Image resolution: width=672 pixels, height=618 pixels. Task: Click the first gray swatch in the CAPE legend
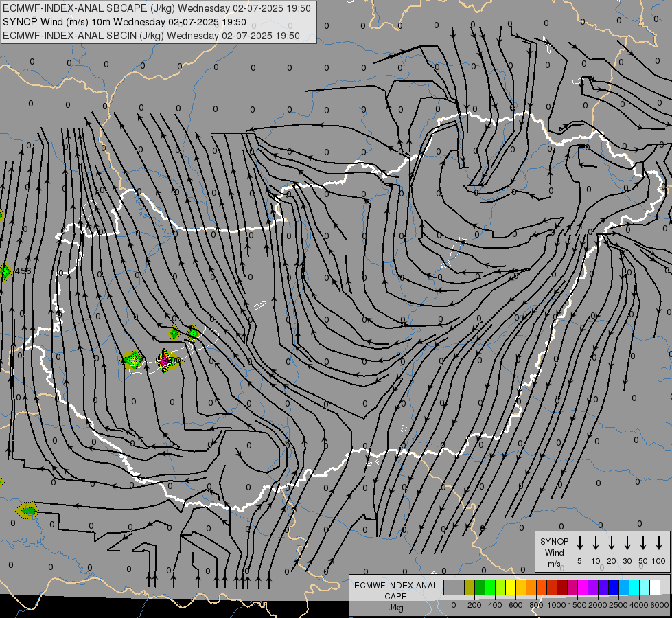(x=449, y=587)
